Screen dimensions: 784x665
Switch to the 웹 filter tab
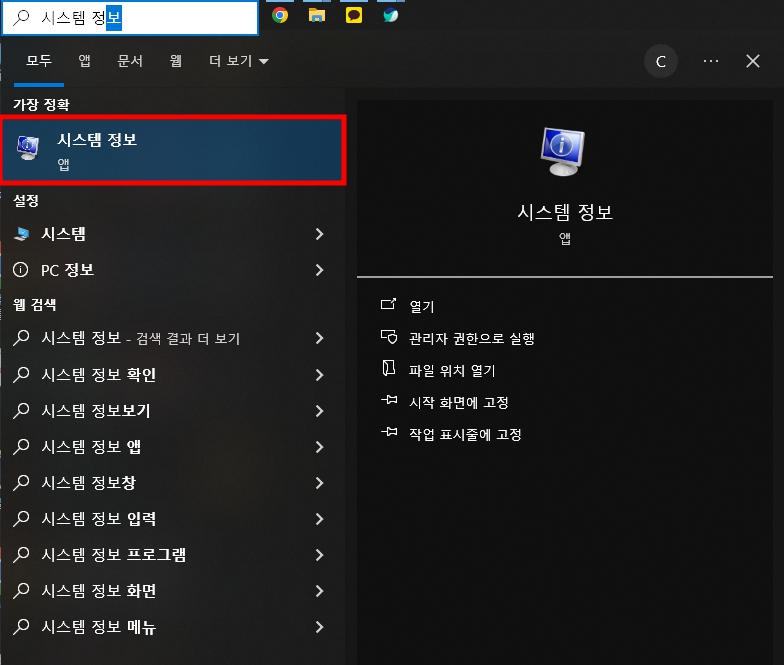176,61
